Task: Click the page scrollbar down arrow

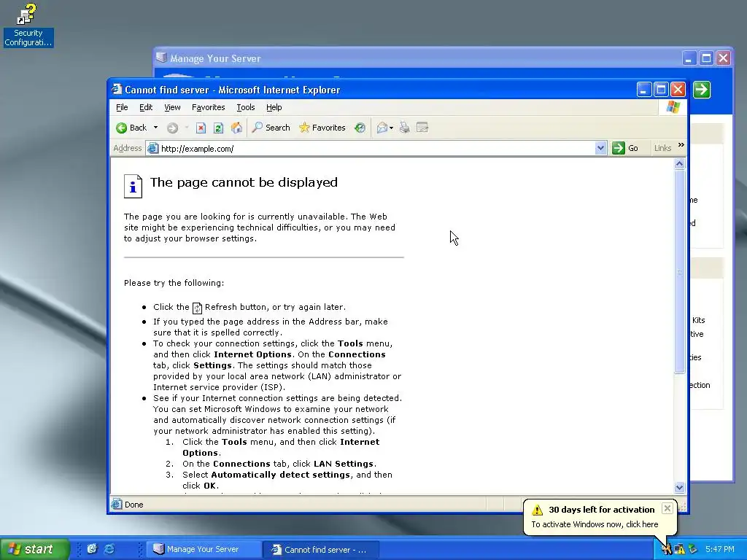Action: coord(679,487)
